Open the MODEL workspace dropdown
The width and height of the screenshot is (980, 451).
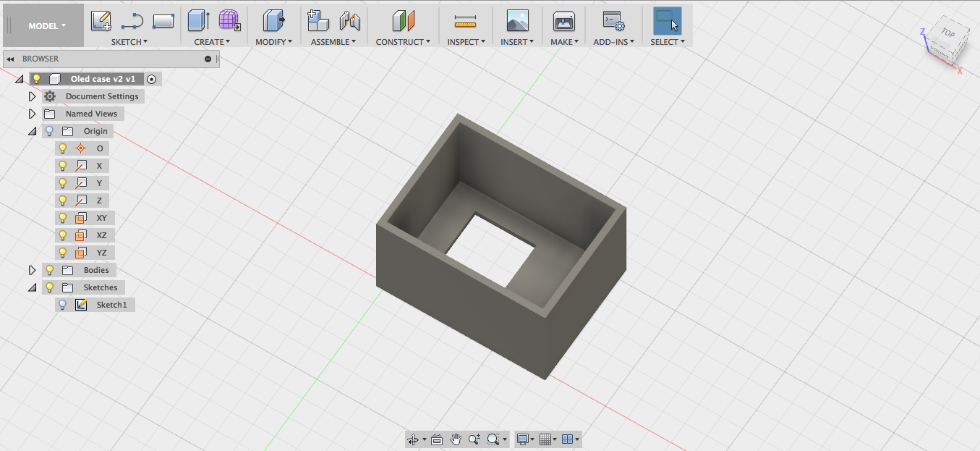click(47, 26)
